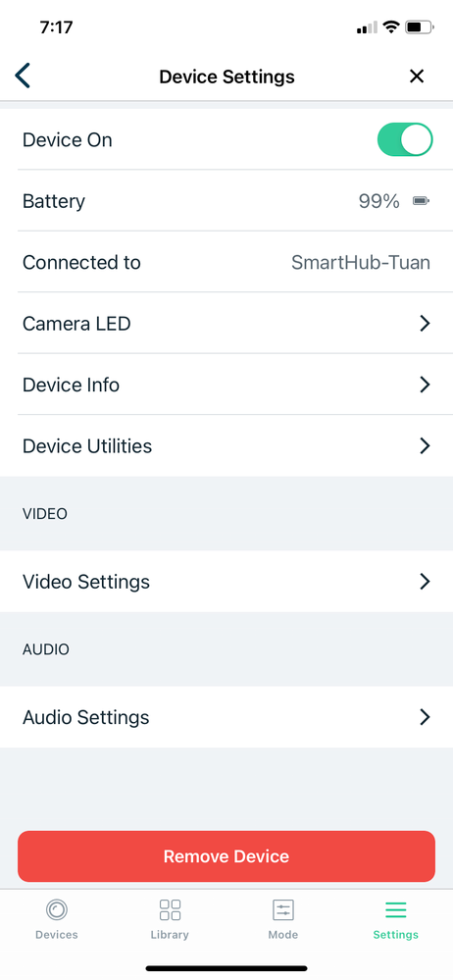Tap the Wi-Fi status icon
The width and height of the screenshot is (453, 980).
pos(391,26)
